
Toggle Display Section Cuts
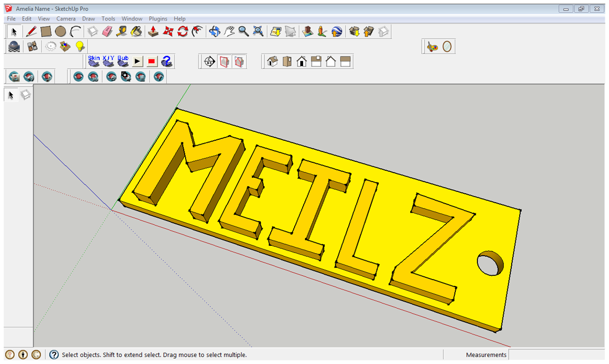point(239,62)
